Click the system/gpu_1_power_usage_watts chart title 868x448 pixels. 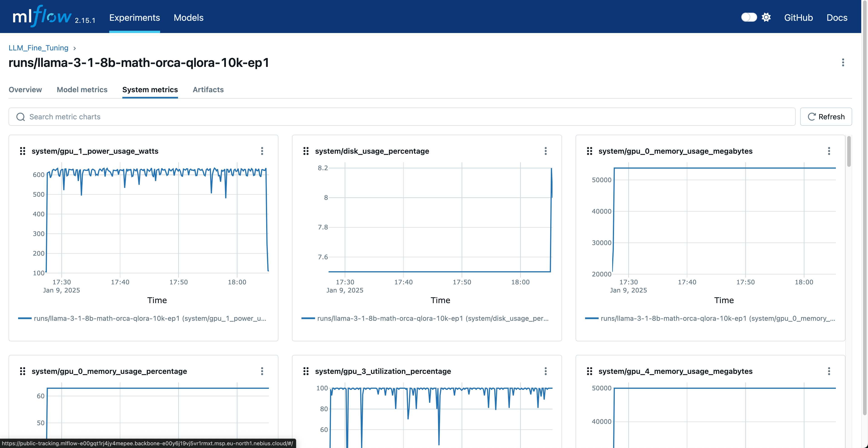[x=95, y=151]
